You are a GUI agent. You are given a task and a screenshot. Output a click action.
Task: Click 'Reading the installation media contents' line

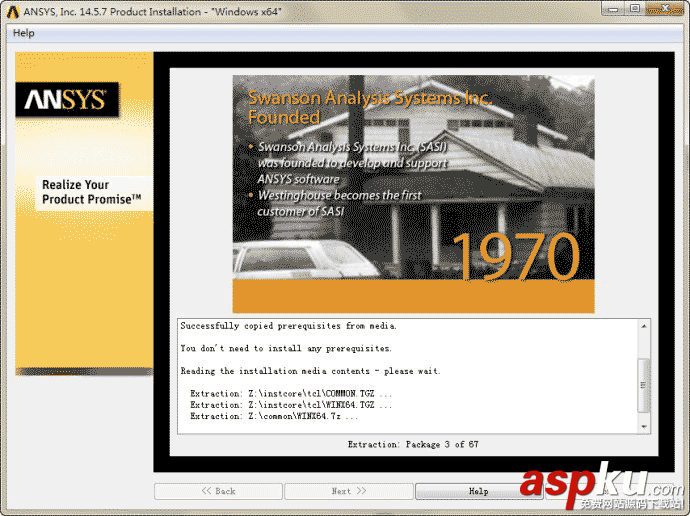[x=310, y=371]
